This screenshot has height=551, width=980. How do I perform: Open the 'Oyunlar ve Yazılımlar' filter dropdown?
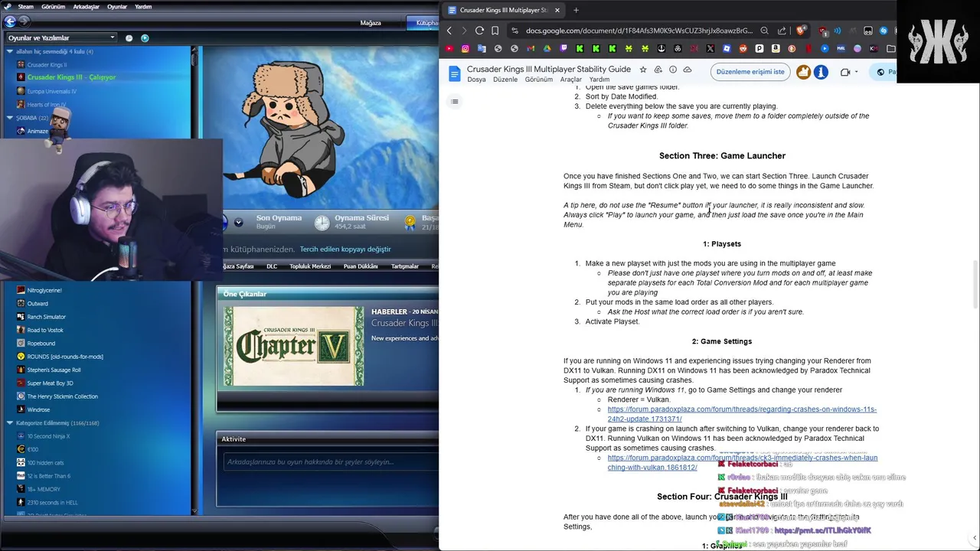click(x=61, y=37)
